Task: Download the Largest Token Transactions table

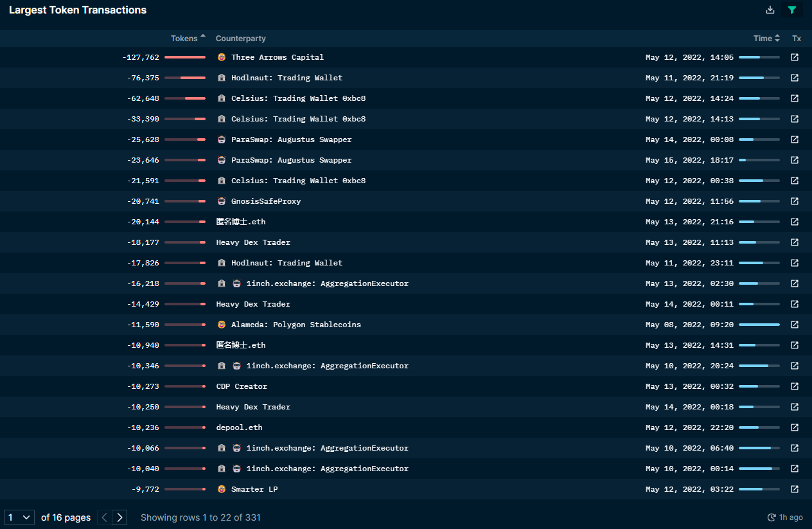Action: pos(770,10)
